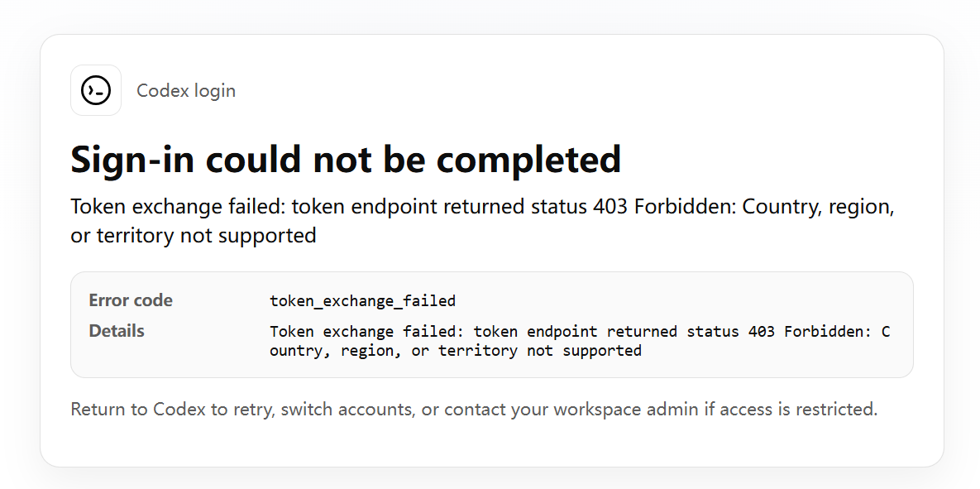Click "Country, region," in the large message
Viewport: 980px width, 489px height.
(x=819, y=207)
